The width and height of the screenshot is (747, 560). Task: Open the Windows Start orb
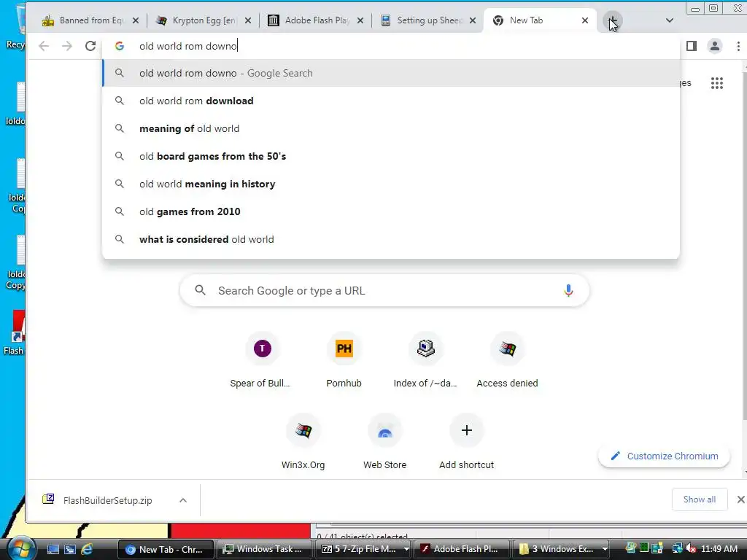[20, 548]
